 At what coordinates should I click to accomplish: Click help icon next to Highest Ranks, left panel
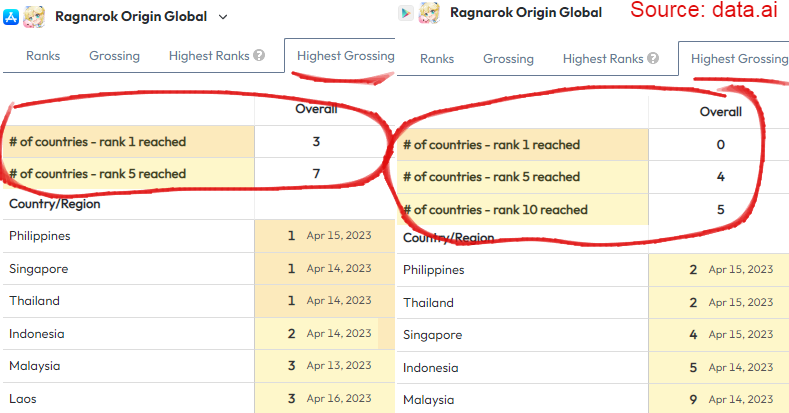click(x=259, y=56)
